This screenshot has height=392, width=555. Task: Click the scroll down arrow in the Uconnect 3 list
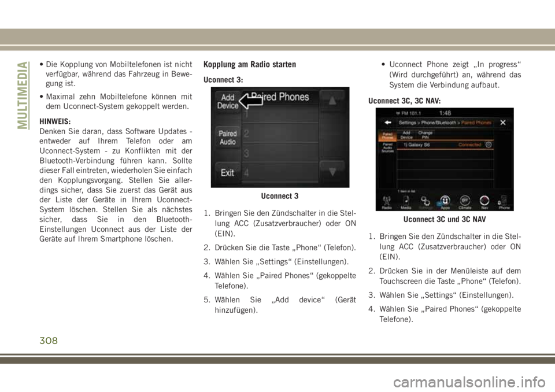[332, 172]
